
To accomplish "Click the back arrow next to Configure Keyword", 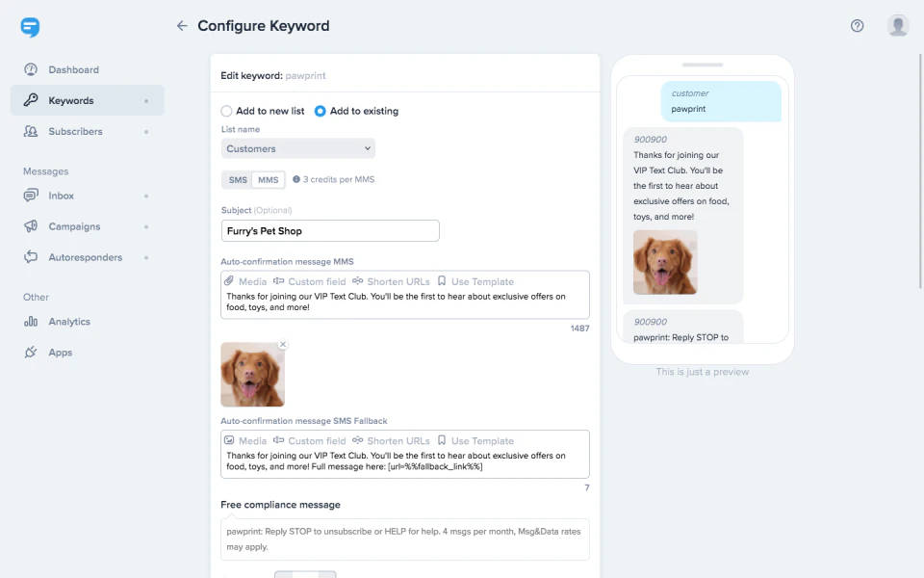I will pyautogui.click(x=182, y=26).
